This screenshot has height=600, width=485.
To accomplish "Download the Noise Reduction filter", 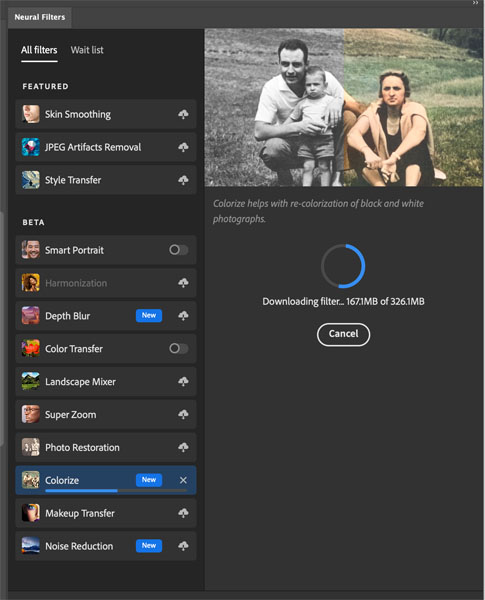I will click(183, 546).
